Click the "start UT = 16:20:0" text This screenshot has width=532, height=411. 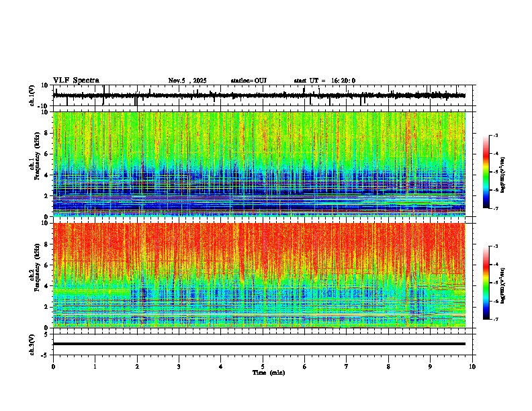point(324,81)
